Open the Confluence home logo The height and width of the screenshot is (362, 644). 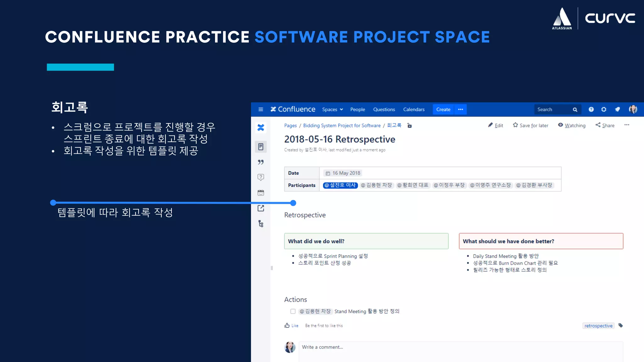(x=293, y=109)
